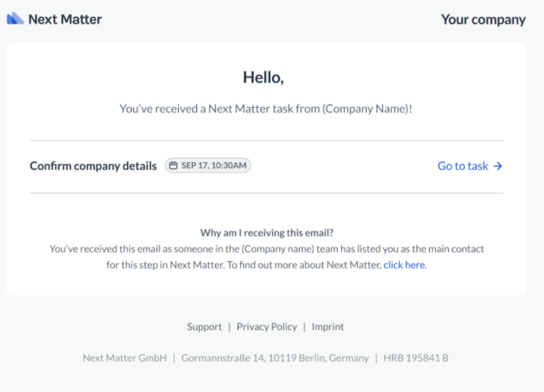
Task: Open the Support footer link
Action: tap(205, 327)
